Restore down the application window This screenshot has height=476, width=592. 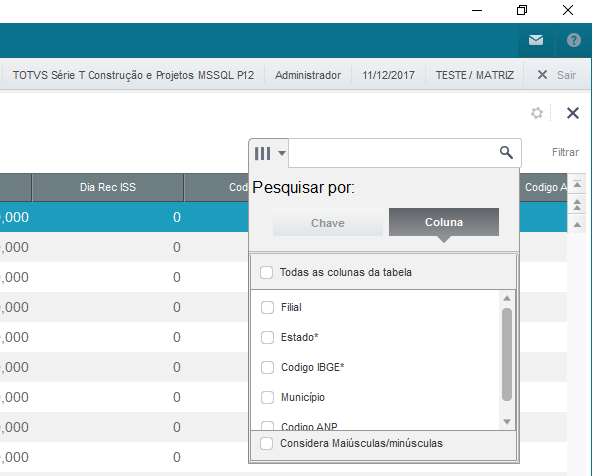522,10
